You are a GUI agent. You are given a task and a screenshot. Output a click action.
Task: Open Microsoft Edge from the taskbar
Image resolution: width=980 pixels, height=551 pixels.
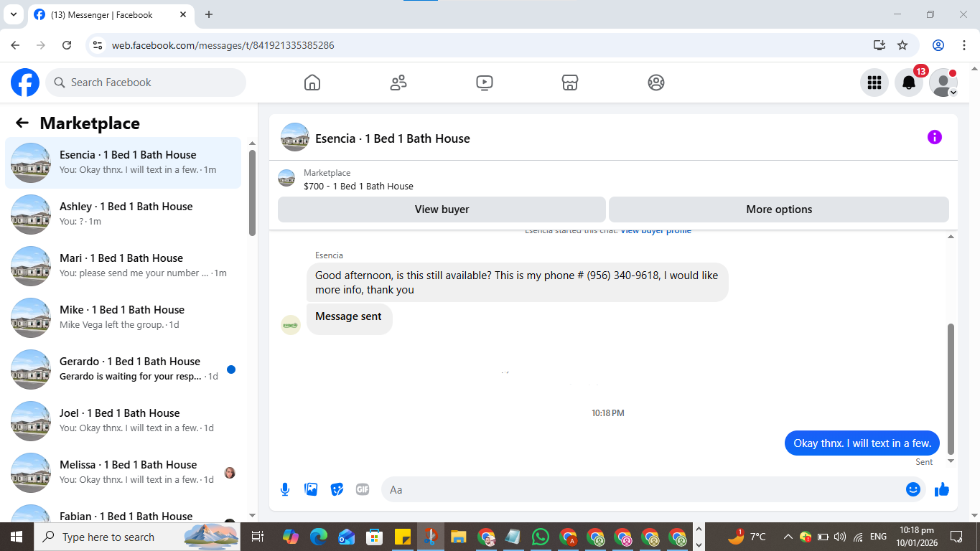319,537
